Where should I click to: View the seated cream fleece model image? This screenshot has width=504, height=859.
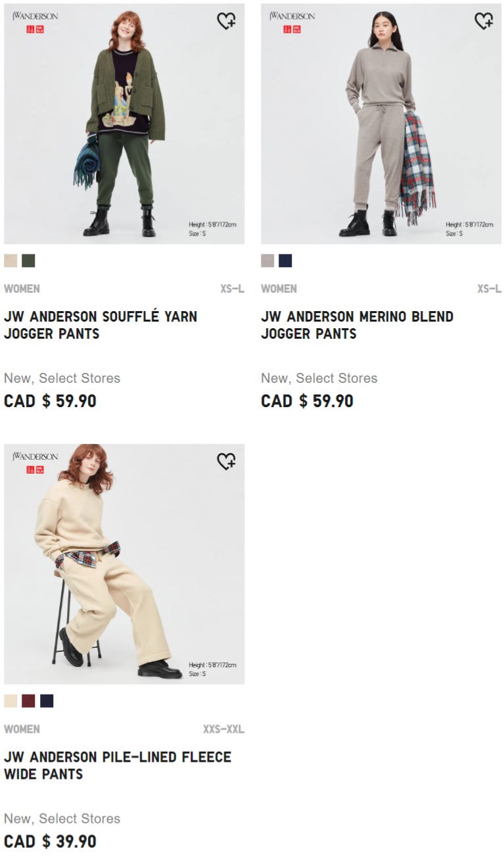[x=124, y=564]
